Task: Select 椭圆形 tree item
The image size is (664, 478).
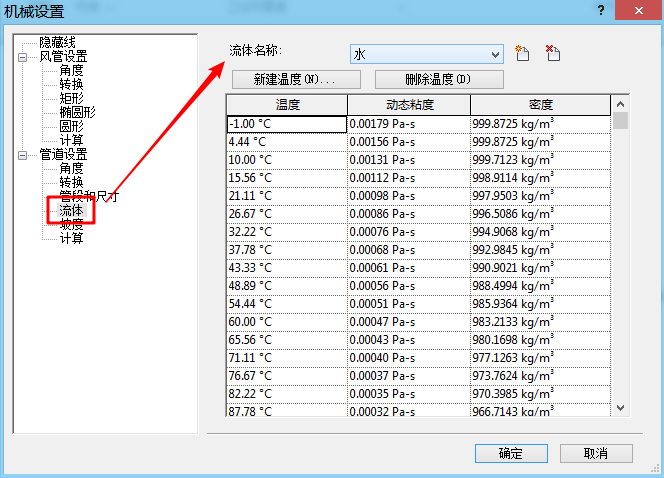Action: (77, 112)
